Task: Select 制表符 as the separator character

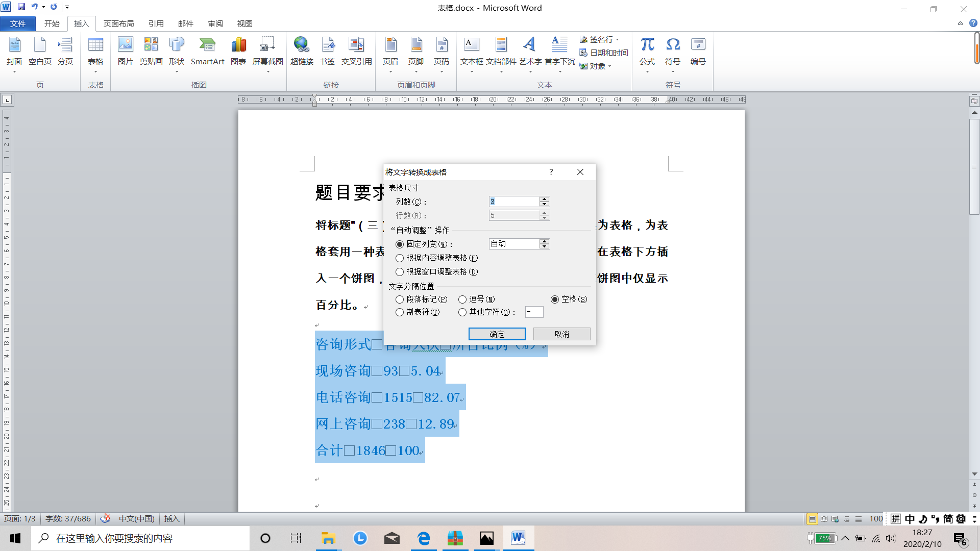Action: click(400, 312)
